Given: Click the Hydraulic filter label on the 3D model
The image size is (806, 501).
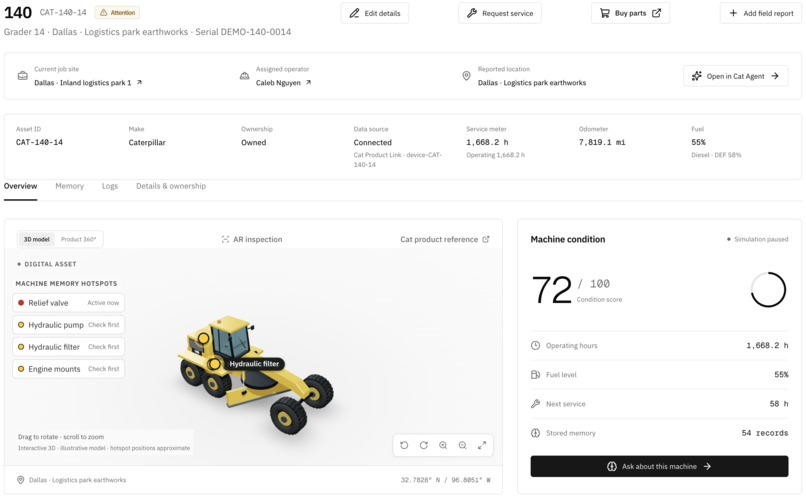Looking at the screenshot, I should tap(254, 364).
